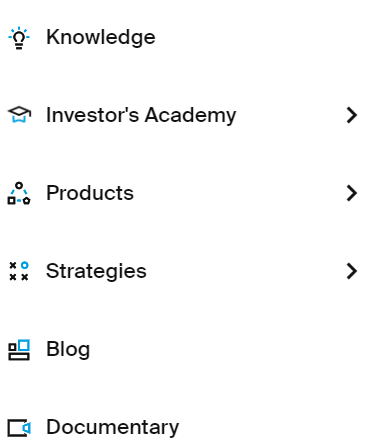Select the blue circle in the Strategies icon

coord(25,265)
